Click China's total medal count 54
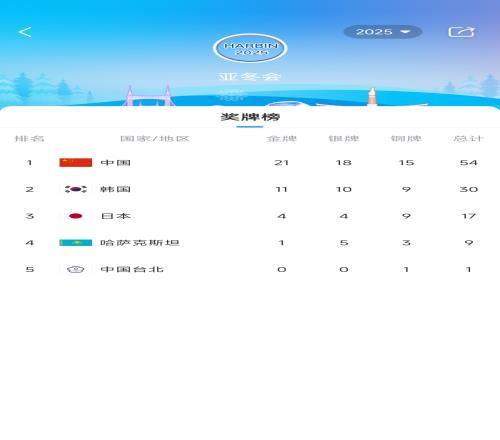The image size is (500, 440). point(469,163)
